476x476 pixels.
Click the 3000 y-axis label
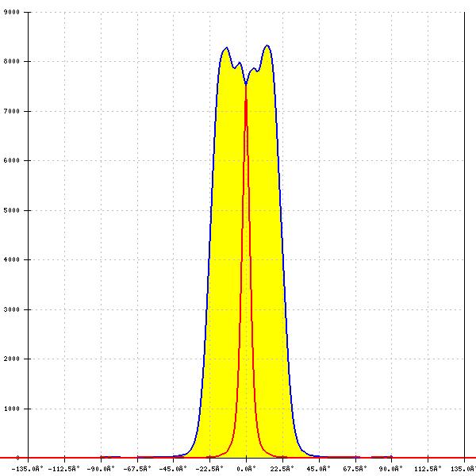tap(12, 309)
